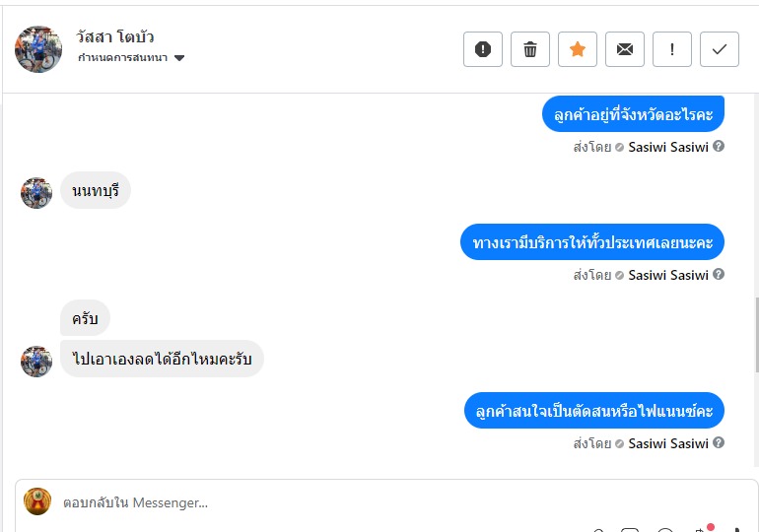Image resolution: width=759 pixels, height=532 pixels.
Task: Delete conversation using the trash icon
Action: click(530, 49)
